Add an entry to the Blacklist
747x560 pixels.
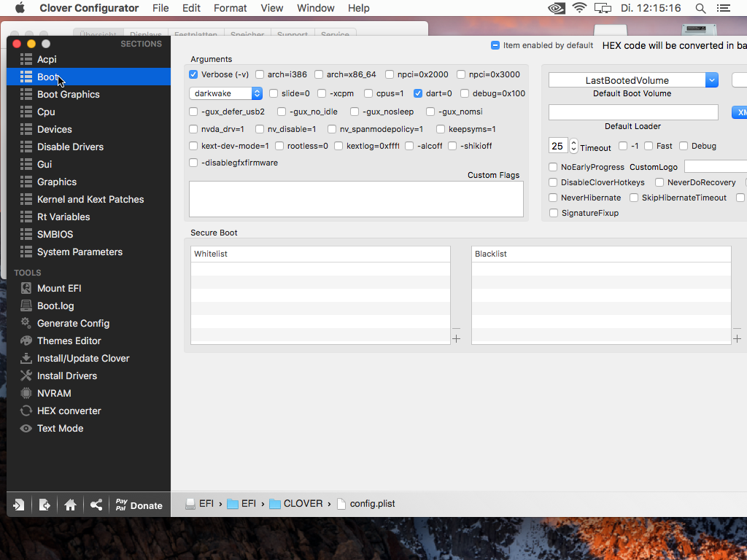[737, 338]
